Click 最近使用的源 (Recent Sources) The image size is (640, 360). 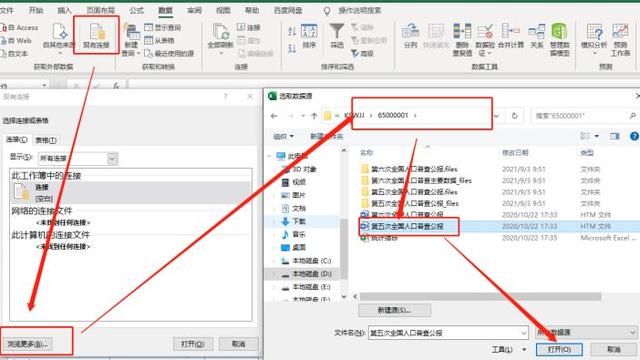[x=169, y=53]
